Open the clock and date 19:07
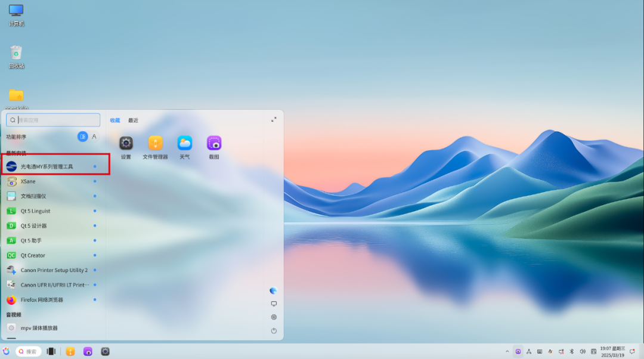 [612, 352]
